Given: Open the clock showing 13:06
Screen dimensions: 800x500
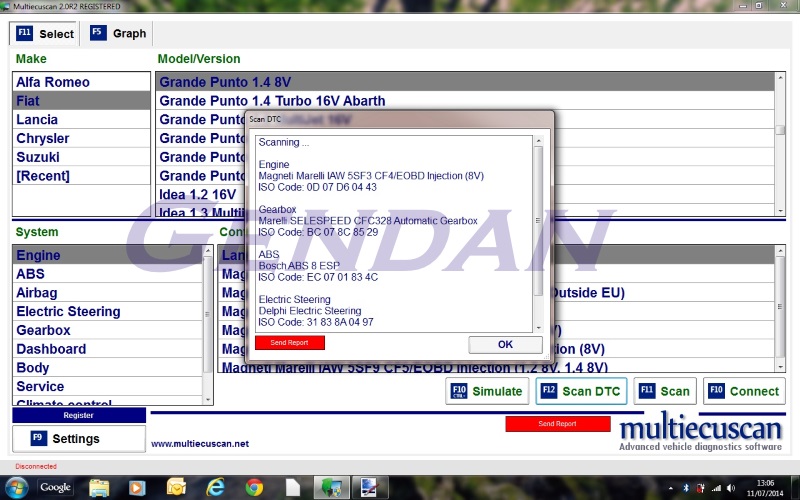Looking at the screenshot, I should (x=765, y=488).
